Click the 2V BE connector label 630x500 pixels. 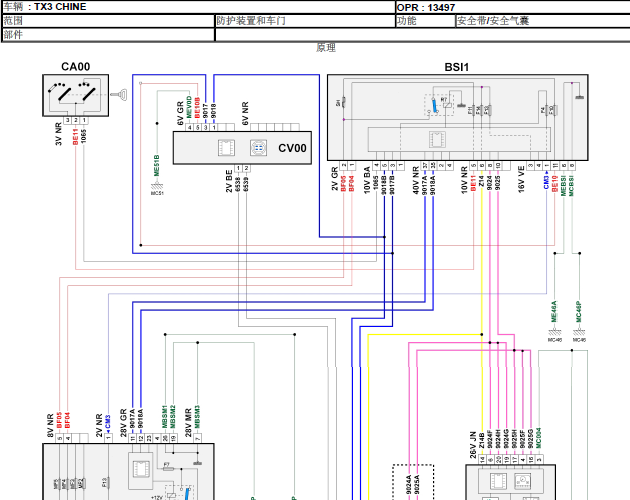click(229, 181)
